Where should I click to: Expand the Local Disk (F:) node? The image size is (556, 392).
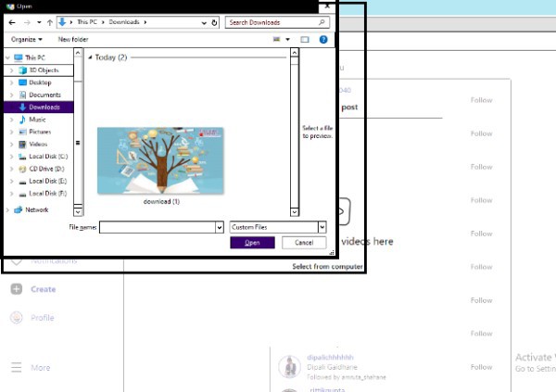(11, 194)
